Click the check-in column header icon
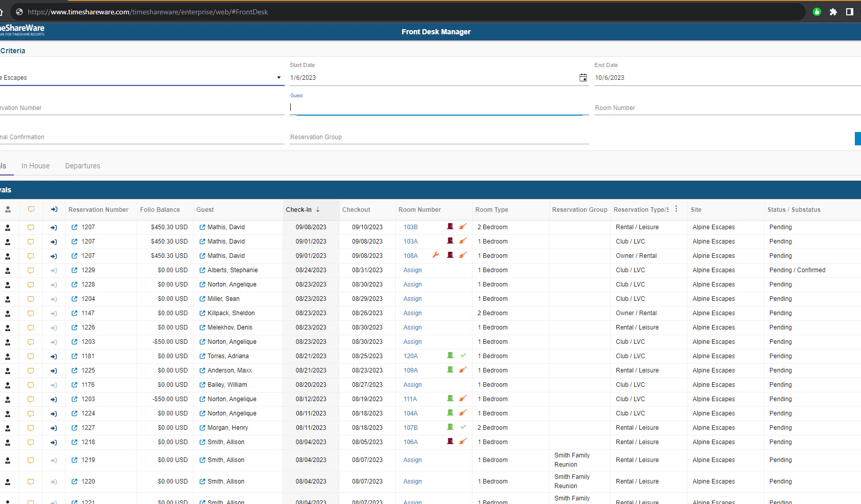This screenshot has width=861, height=504. tap(54, 209)
